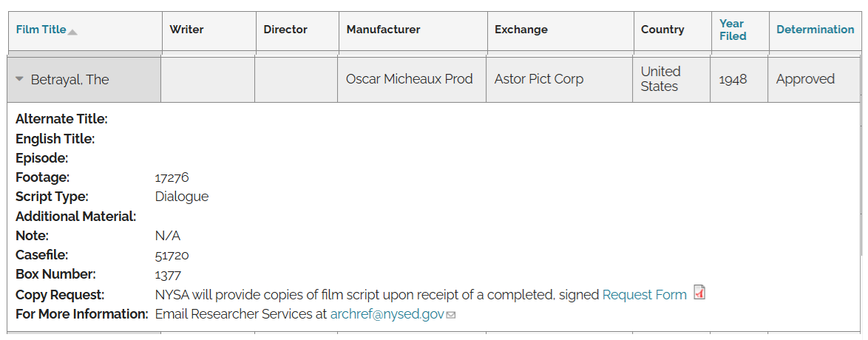Click the 1948 year filed cell
The height and width of the screenshot is (340, 868).
733,79
